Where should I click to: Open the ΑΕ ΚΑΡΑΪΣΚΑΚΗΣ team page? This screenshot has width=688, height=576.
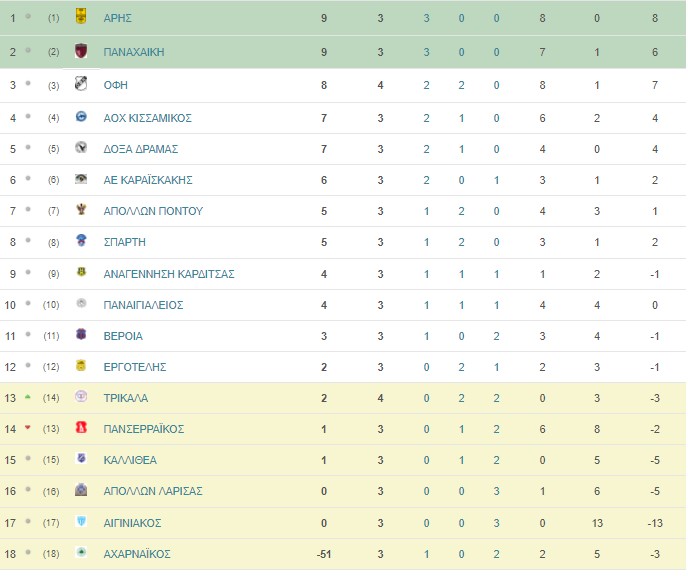click(148, 180)
